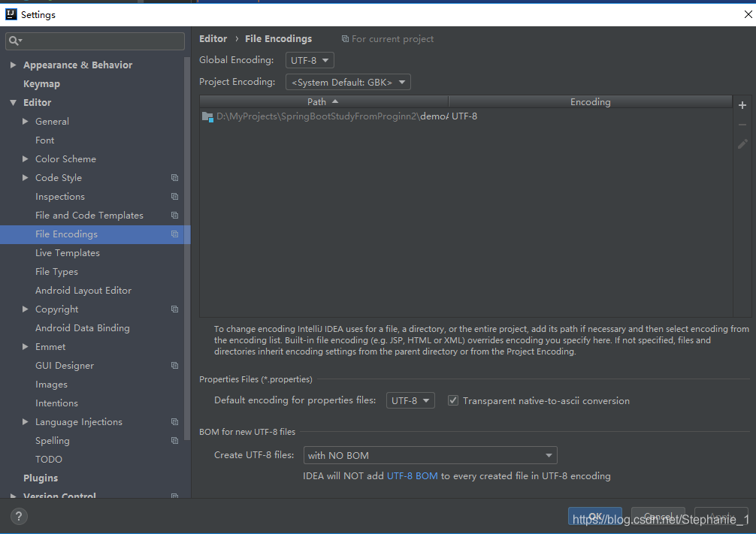
Task: Close the Settings dialog
Action: click(x=748, y=14)
